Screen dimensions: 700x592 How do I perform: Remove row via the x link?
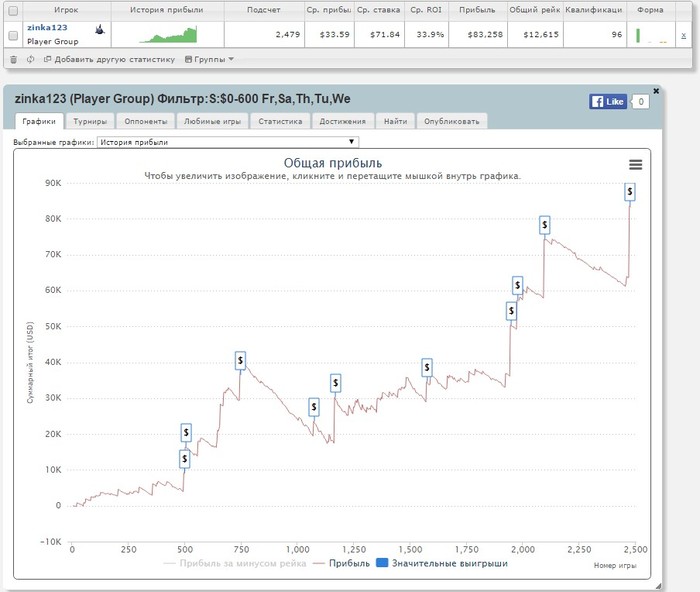pyautogui.click(x=683, y=35)
